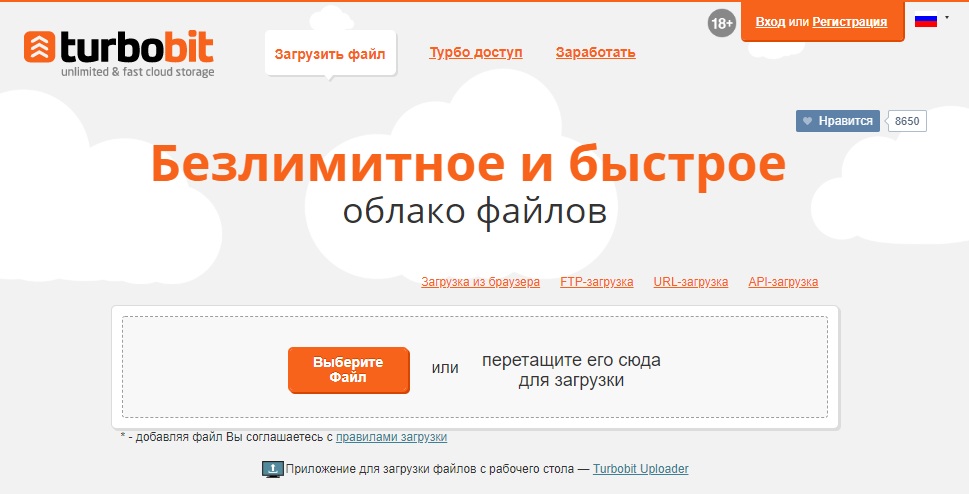The width and height of the screenshot is (969, 494).
Task: Select Загрузка из браузера upload method
Action: pyautogui.click(x=480, y=282)
